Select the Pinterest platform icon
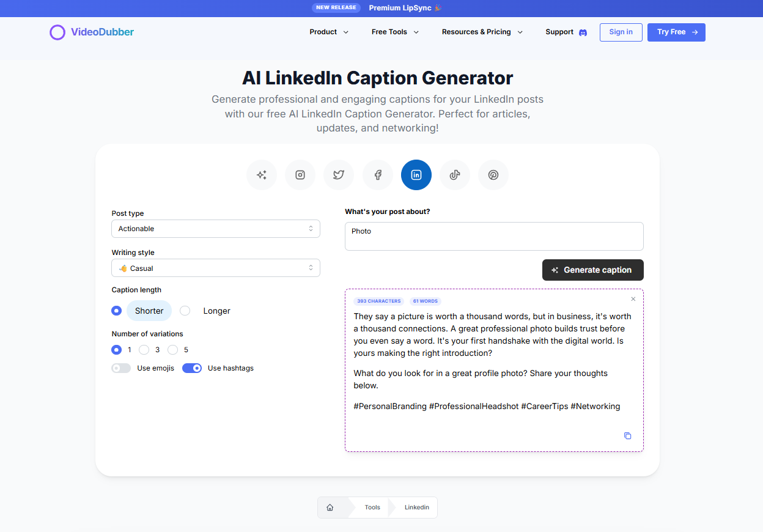This screenshot has width=763, height=532. (493, 175)
